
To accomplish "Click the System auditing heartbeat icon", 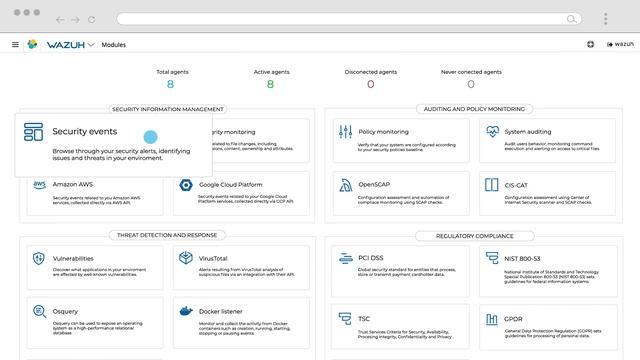I will click(x=492, y=131).
